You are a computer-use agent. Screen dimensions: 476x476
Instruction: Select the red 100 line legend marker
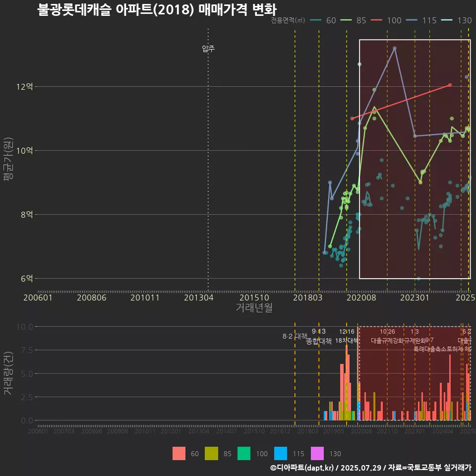click(376, 20)
